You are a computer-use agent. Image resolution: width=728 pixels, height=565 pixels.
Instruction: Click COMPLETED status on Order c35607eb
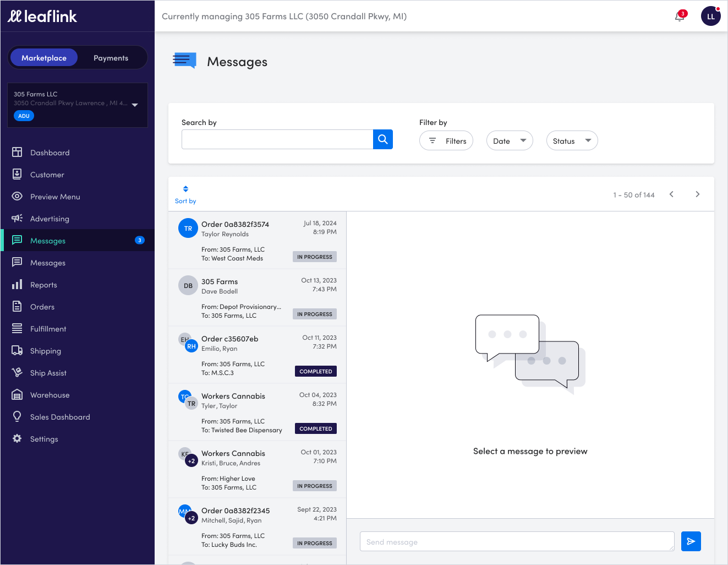(316, 371)
